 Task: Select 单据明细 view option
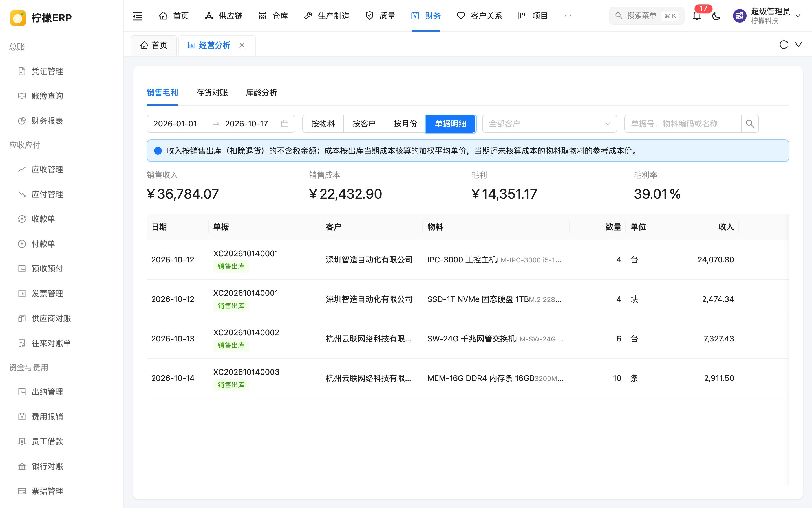pos(450,124)
